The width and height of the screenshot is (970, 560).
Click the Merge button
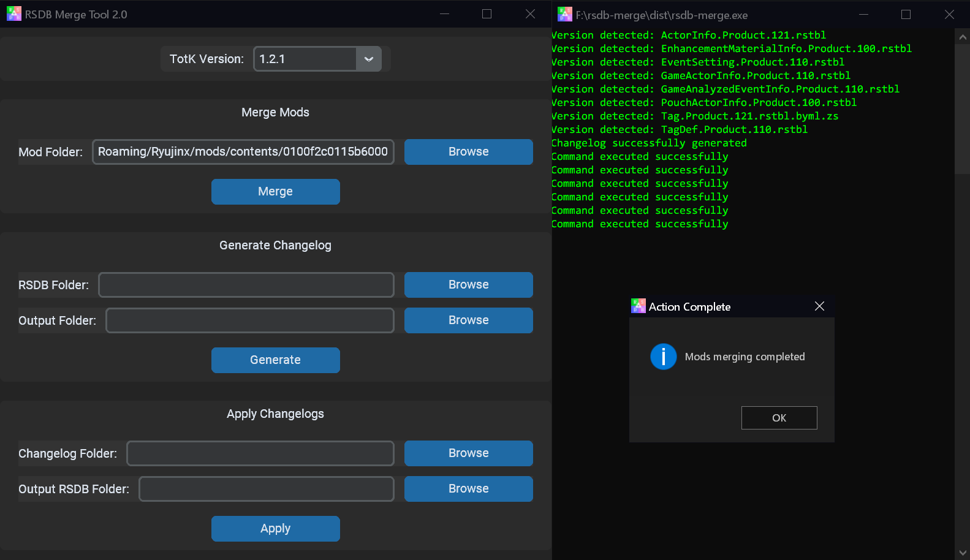[276, 192]
